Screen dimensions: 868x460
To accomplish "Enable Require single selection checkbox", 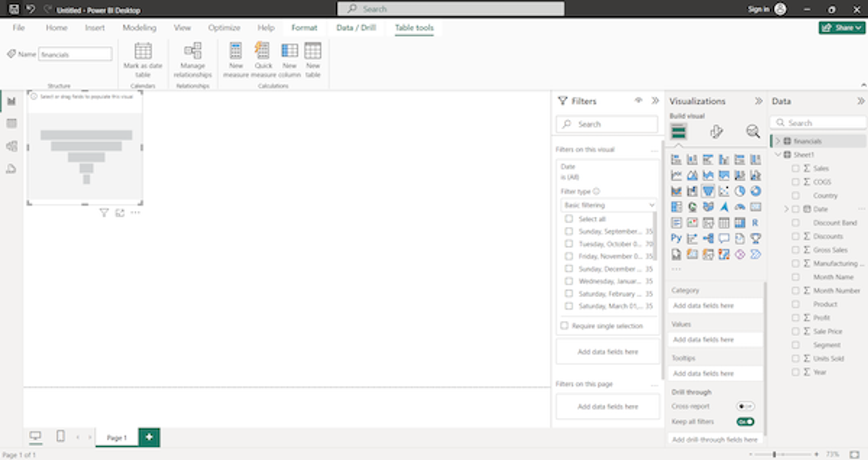I will coord(564,325).
